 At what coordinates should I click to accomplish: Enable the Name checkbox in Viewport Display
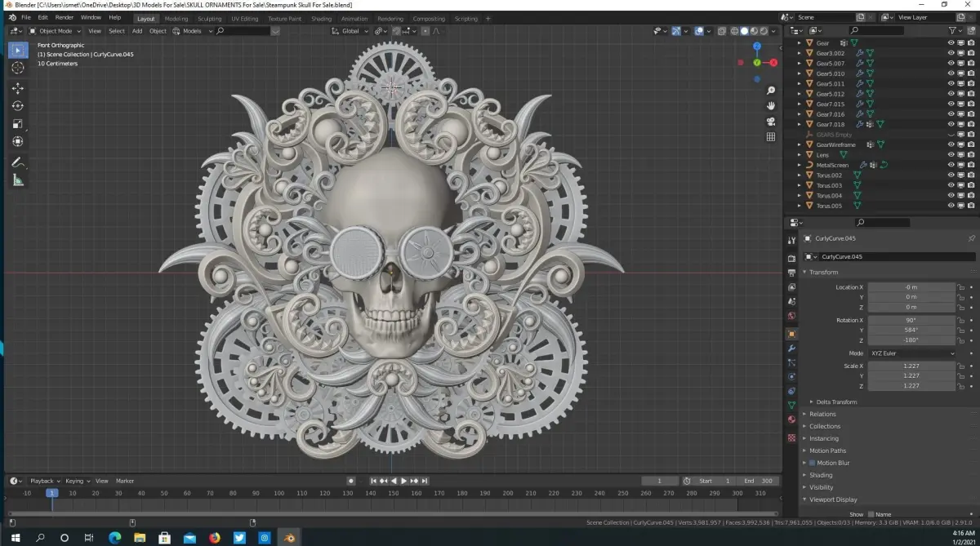point(871,514)
